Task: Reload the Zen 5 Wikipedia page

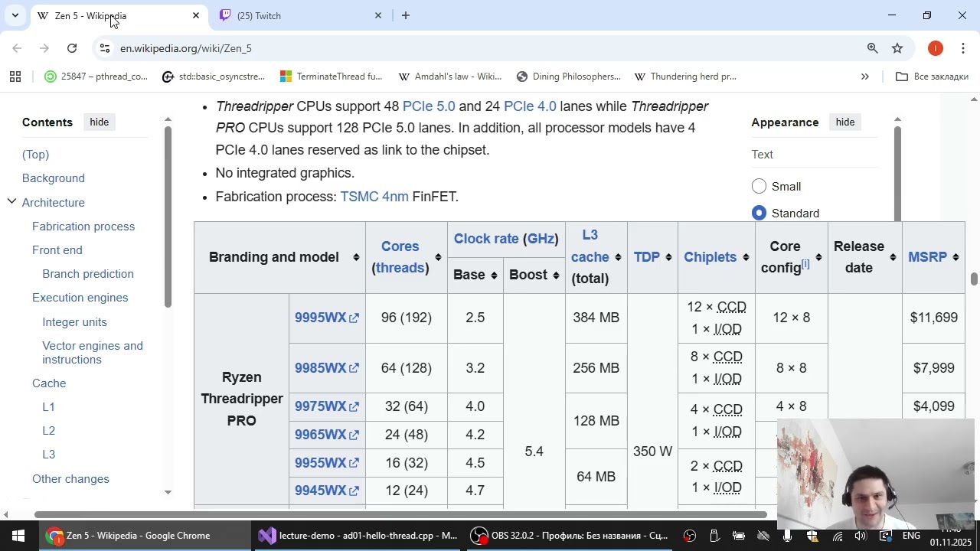Action: coord(72,48)
